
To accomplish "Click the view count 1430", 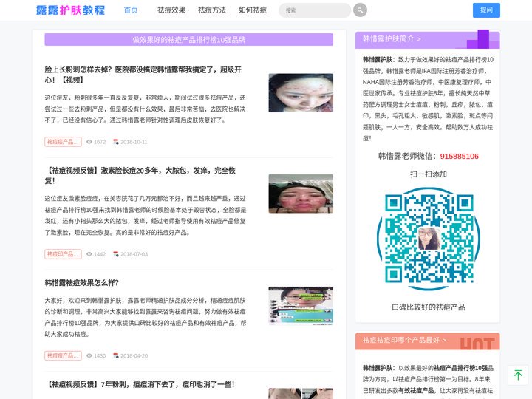I will (x=100, y=355).
